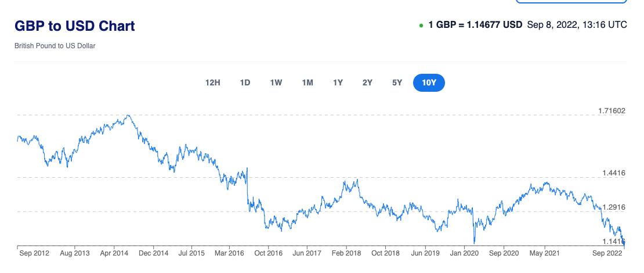
Task: Click the 1.71602 high value label
Action: pyautogui.click(x=612, y=111)
